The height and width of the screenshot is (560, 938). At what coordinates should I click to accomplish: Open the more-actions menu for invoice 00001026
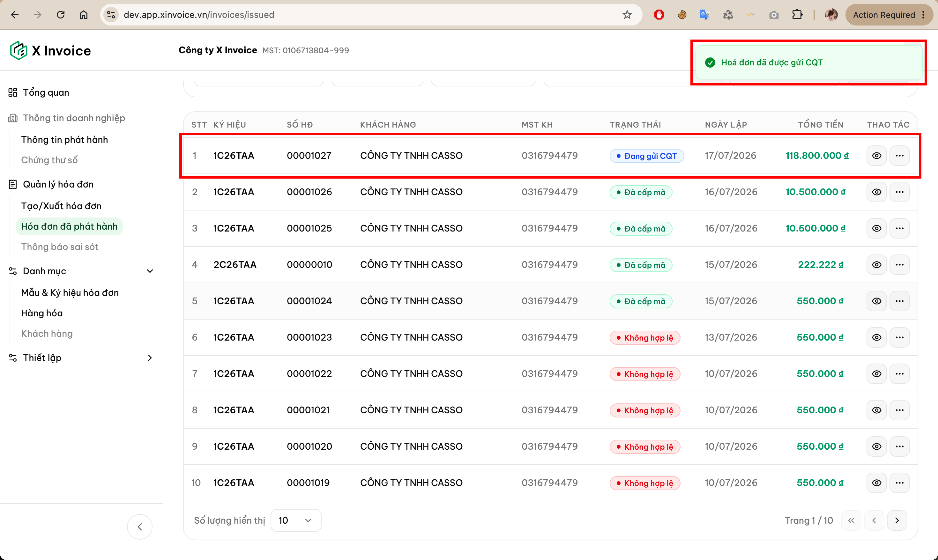click(x=899, y=192)
